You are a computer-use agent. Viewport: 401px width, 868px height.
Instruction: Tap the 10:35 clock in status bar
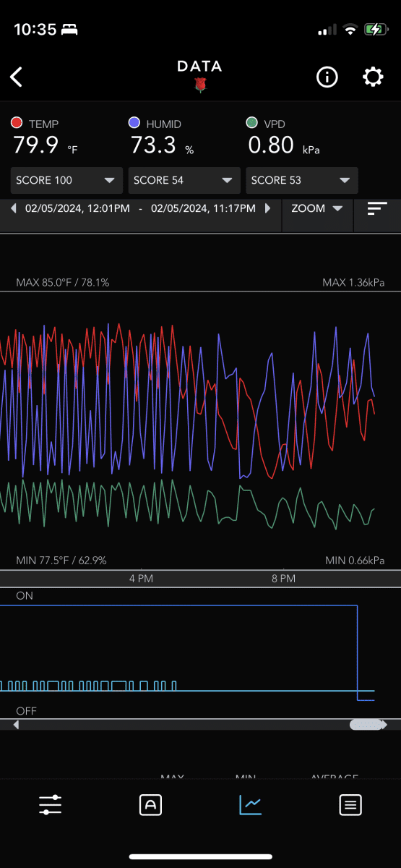(x=35, y=30)
